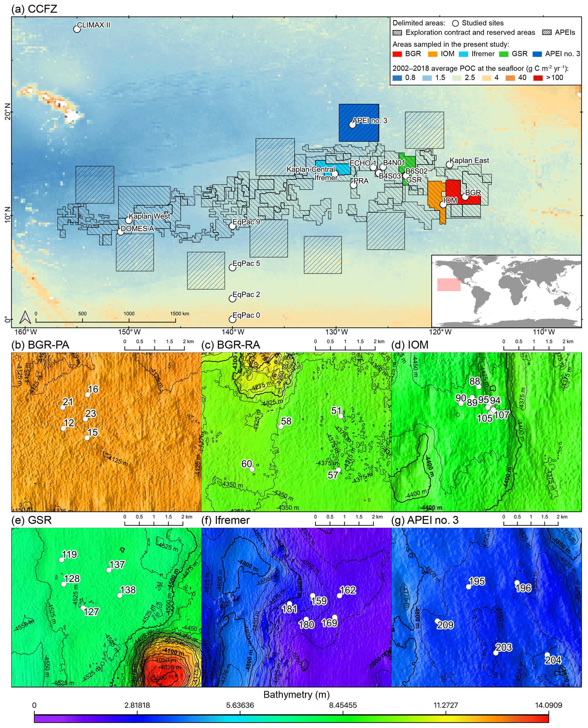Screen dimensions: 588x728
Task: Click the EqPac 5 site marker
Action: 232,268
